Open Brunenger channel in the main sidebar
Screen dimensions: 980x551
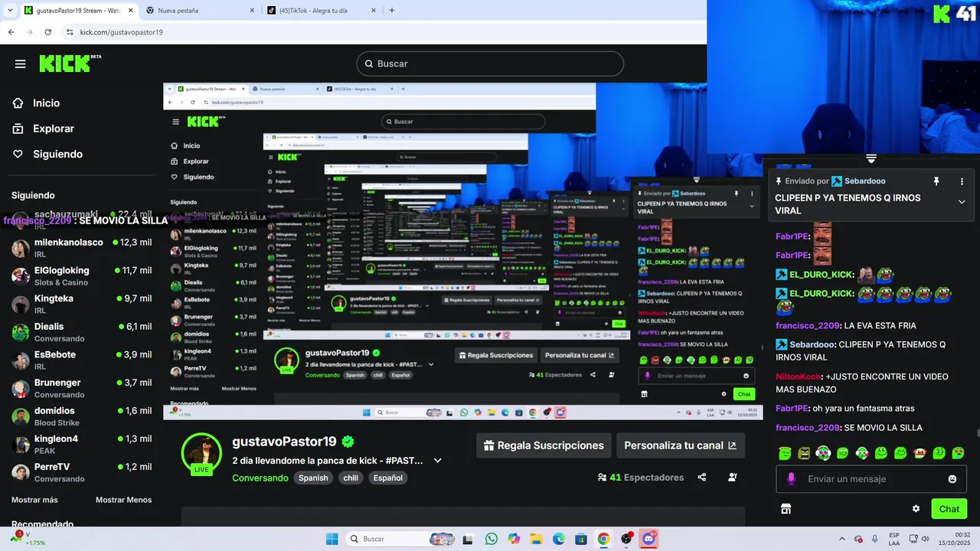tap(82, 389)
